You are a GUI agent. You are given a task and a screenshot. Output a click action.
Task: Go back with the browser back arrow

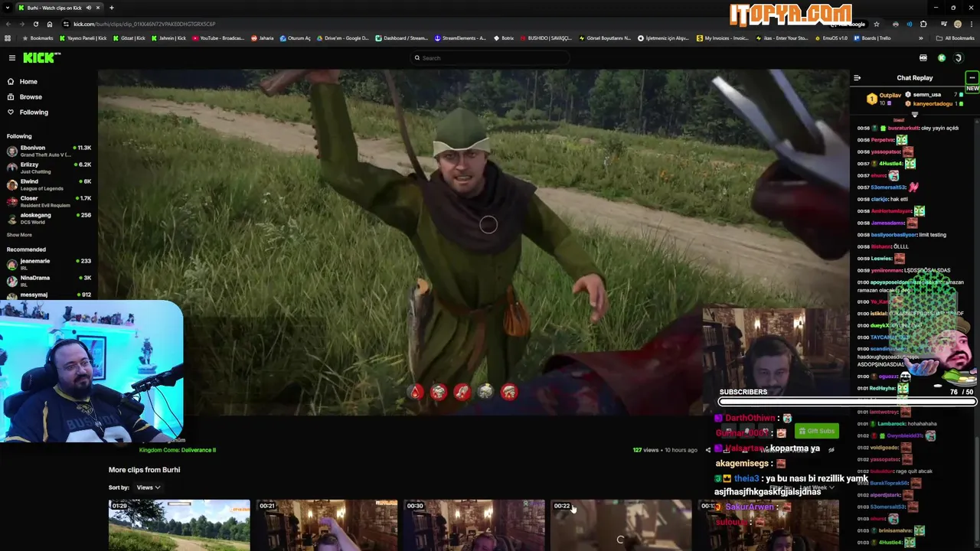pyautogui.click(x=8, y=24)
